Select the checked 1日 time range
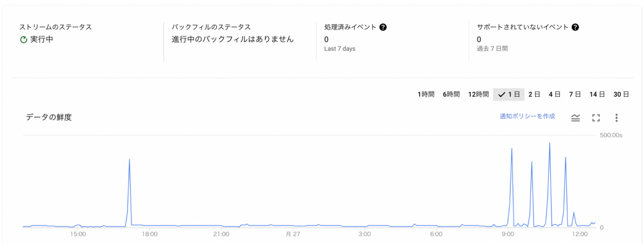The image size is (644, 244). point(509,94)
